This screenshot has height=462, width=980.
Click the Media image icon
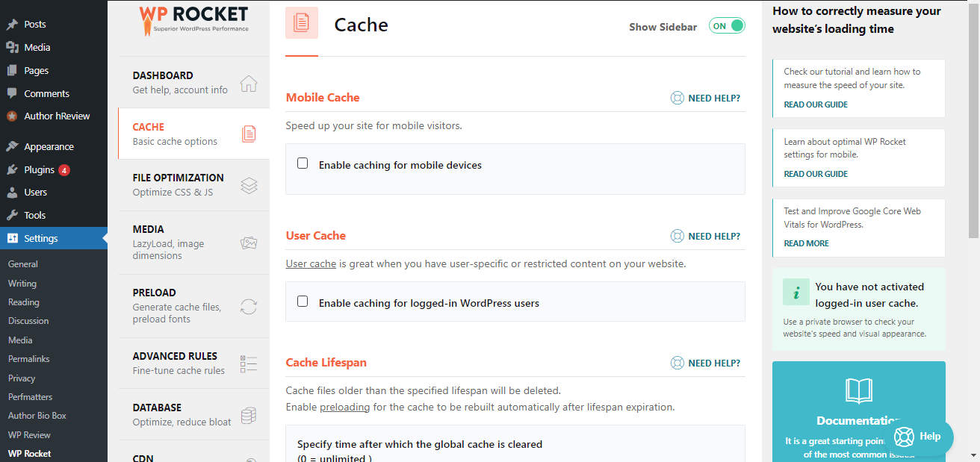pos(249,243)
